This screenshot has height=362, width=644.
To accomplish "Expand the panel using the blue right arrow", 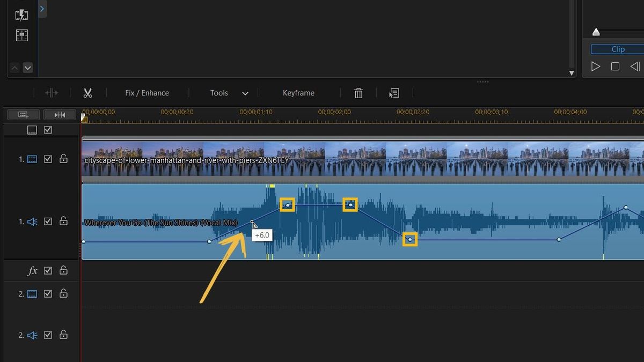I will click(x=42, y=9).
